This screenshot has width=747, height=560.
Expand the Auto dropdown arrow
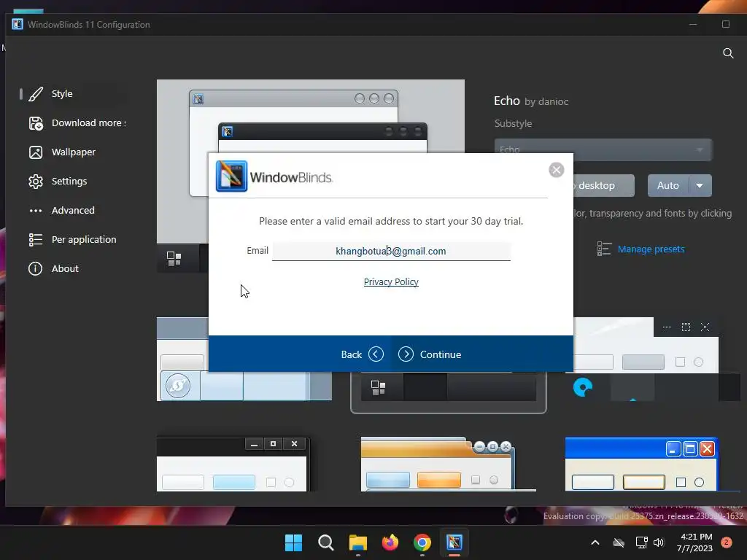[700, 185]
